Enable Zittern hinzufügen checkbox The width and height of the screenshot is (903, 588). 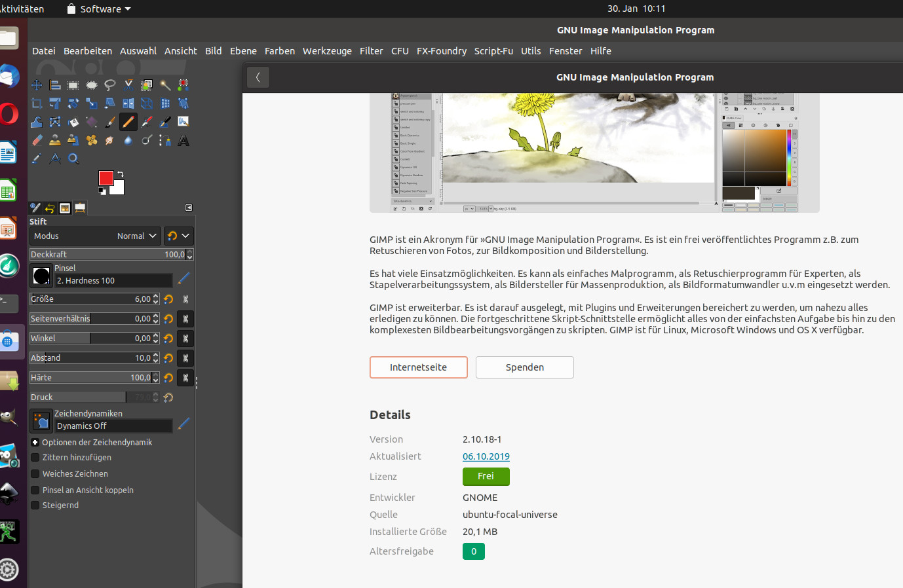point(35,458)
